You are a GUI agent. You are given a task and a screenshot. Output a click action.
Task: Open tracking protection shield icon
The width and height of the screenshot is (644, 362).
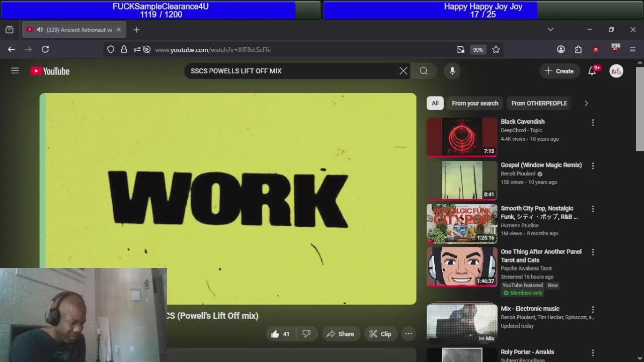click(111, 49)
